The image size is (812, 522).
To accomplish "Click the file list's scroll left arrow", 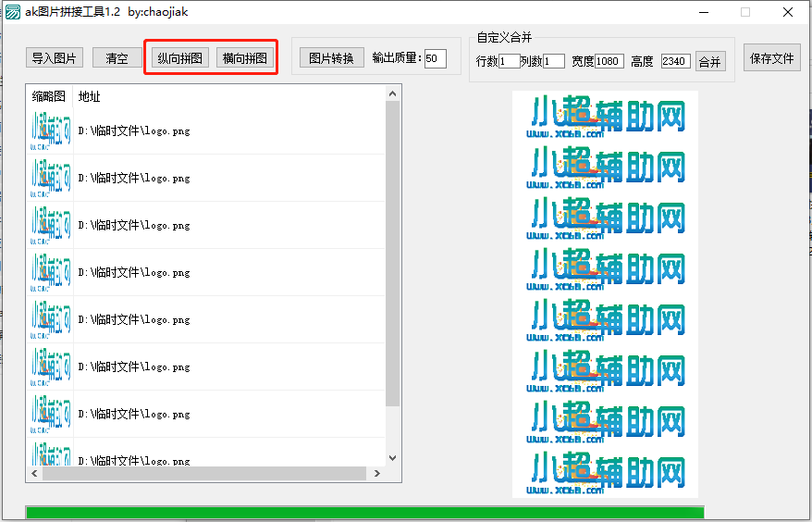I will [x=34, y=474].
